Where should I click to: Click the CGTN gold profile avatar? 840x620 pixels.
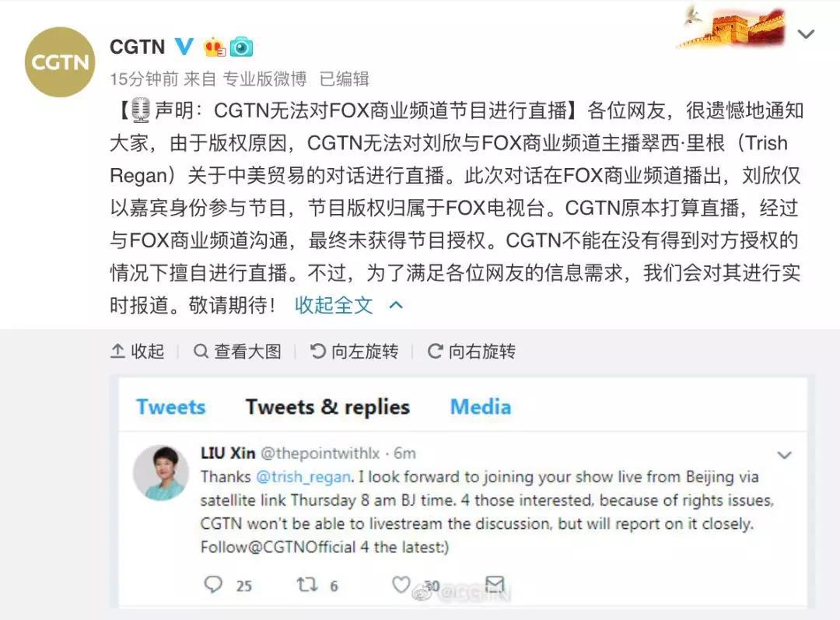[60, 62]
